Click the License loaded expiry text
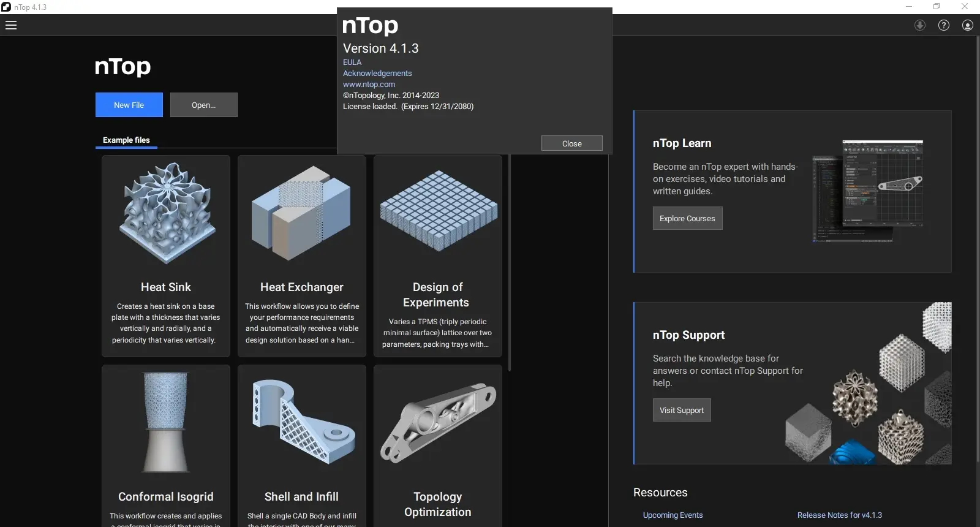The height and width of the screenshot is (527, 980). point(408,107)
